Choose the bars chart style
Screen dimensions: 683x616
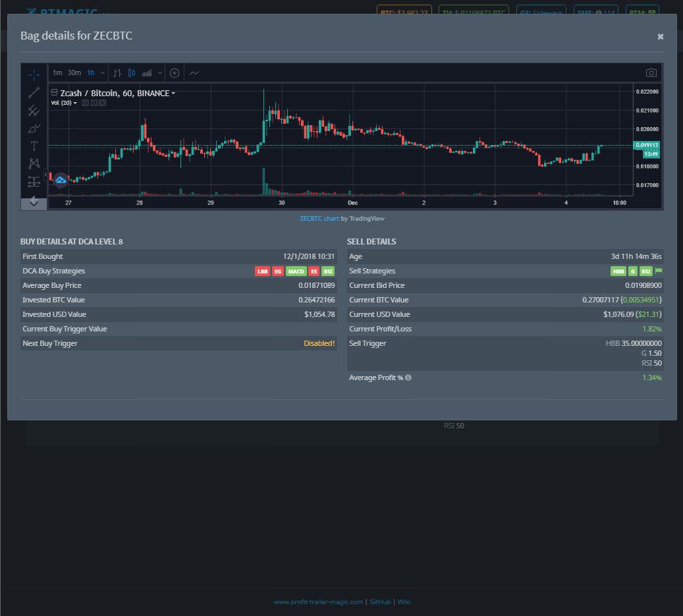pyautogui.click(x=117, y=72)
